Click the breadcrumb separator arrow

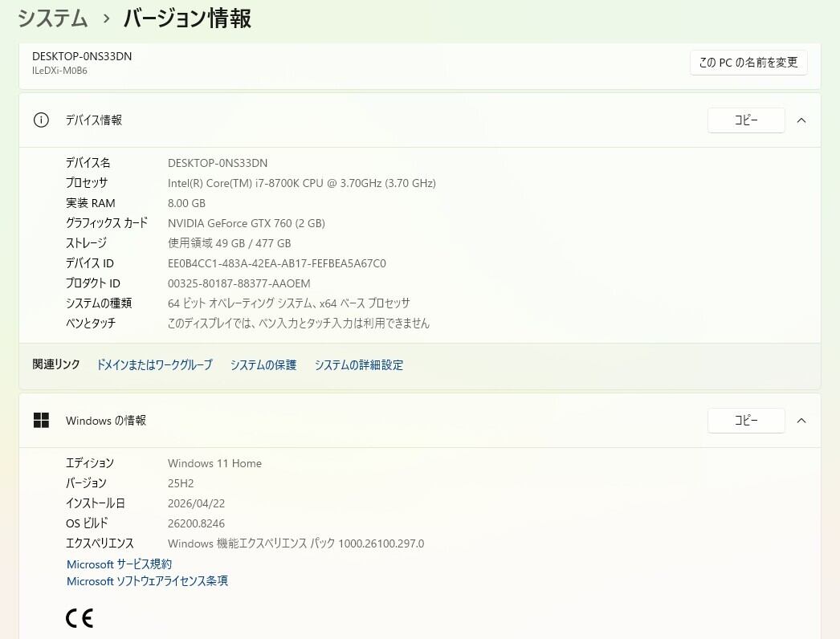coord(106,18)
